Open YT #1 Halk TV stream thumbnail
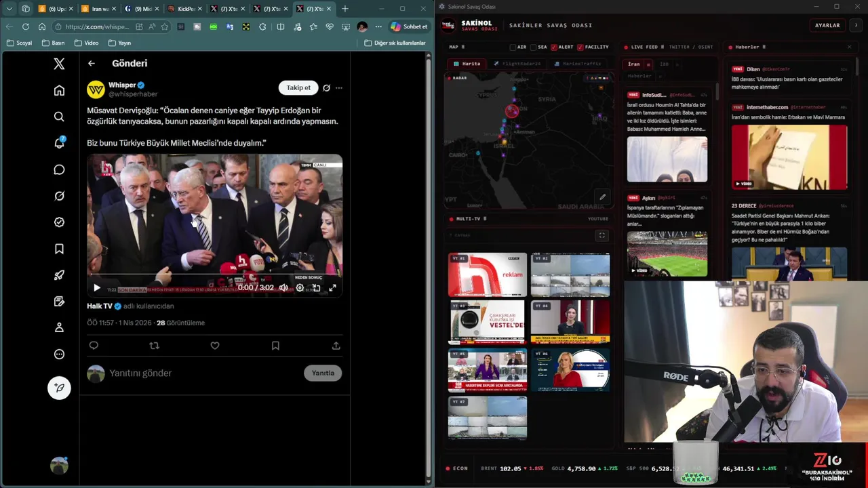Screen dimensions: 868x488 click(x=487, y=274)
